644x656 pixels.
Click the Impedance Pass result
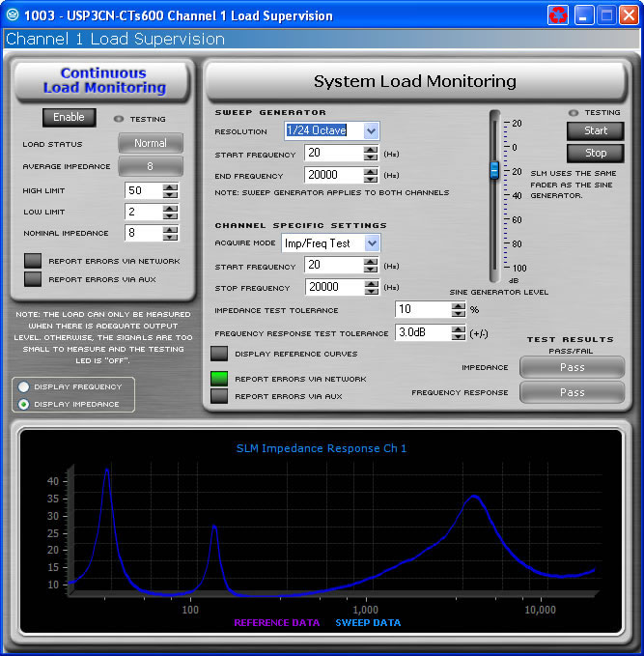coord(573,367)
